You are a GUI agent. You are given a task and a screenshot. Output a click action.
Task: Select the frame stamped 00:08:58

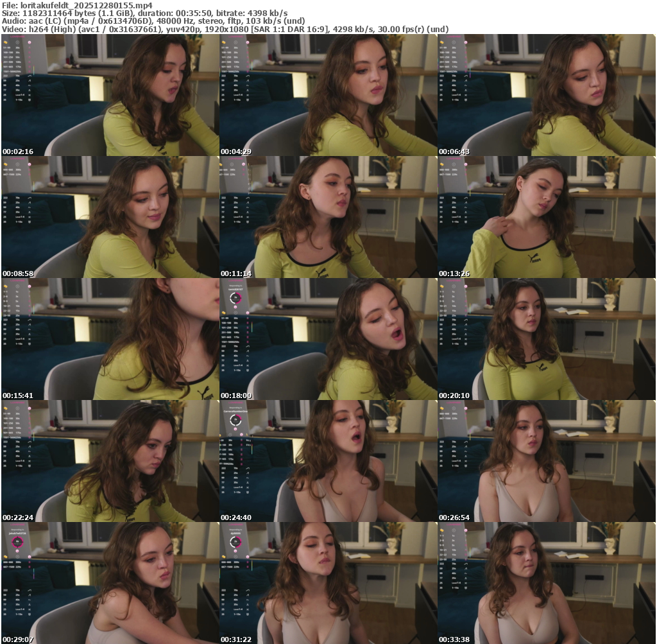coord(110,217)
